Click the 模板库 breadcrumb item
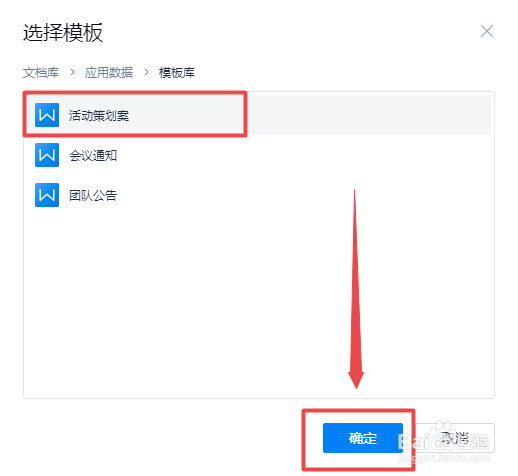518x476 pixels. (177, 73)
